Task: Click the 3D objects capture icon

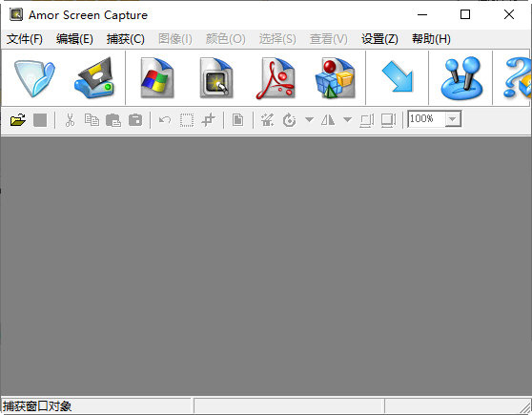Action: point(335,78)
